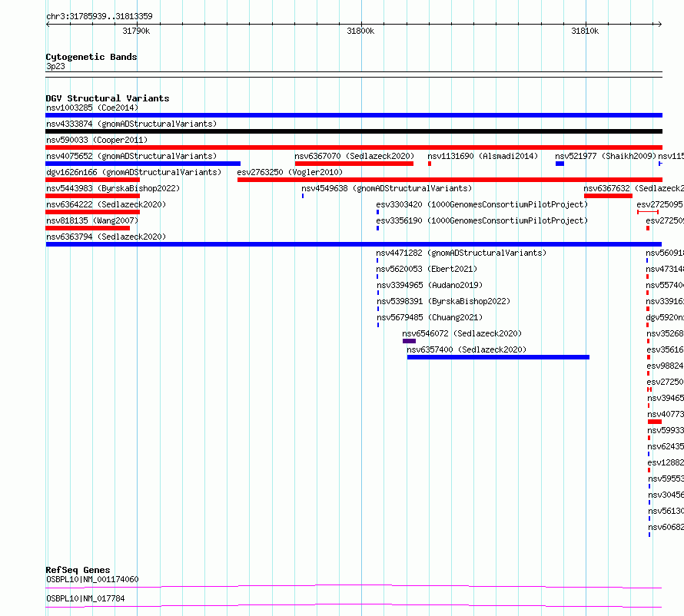Click the small blue block under nsv521977
684x616 pixels.
coord(559,164)
